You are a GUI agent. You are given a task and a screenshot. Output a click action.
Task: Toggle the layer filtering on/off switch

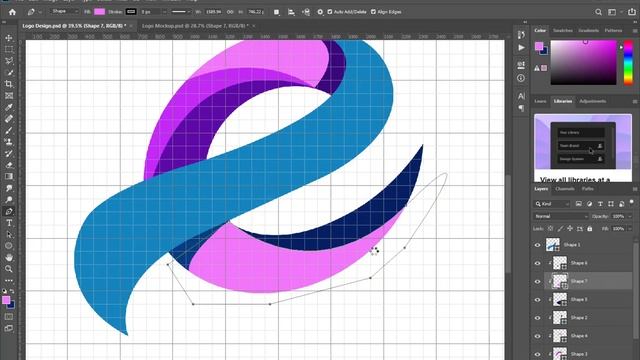coord(631,203)
